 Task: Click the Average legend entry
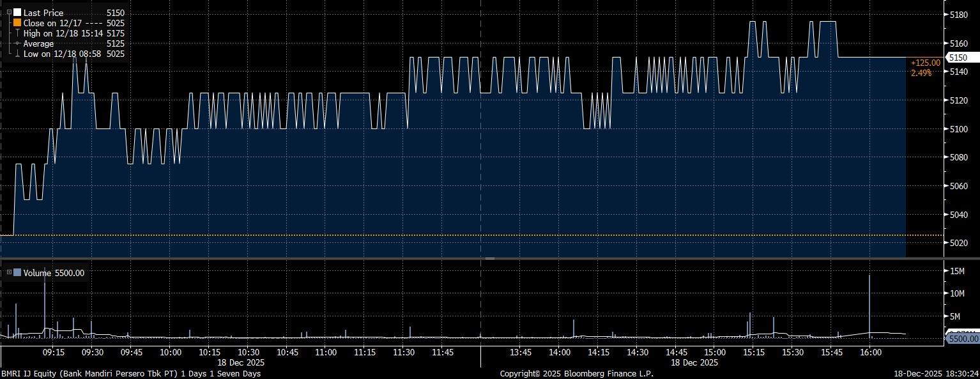coord(38,43)
